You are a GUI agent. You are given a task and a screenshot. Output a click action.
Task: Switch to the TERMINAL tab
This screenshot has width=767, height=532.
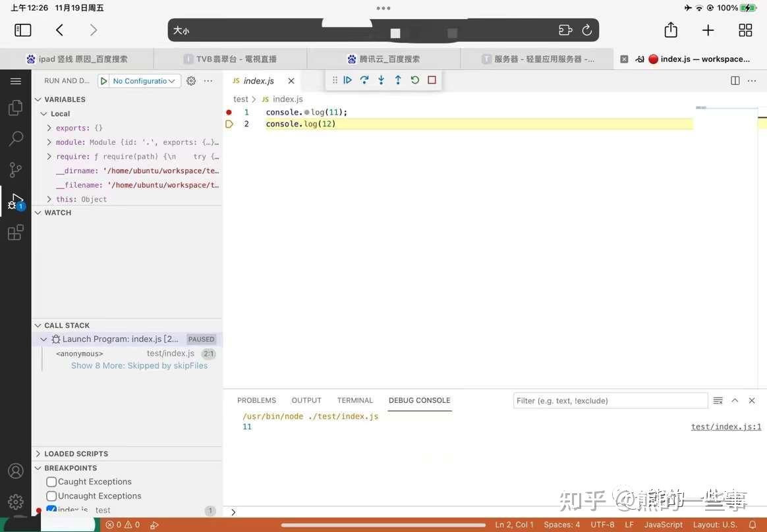[355, 400]
